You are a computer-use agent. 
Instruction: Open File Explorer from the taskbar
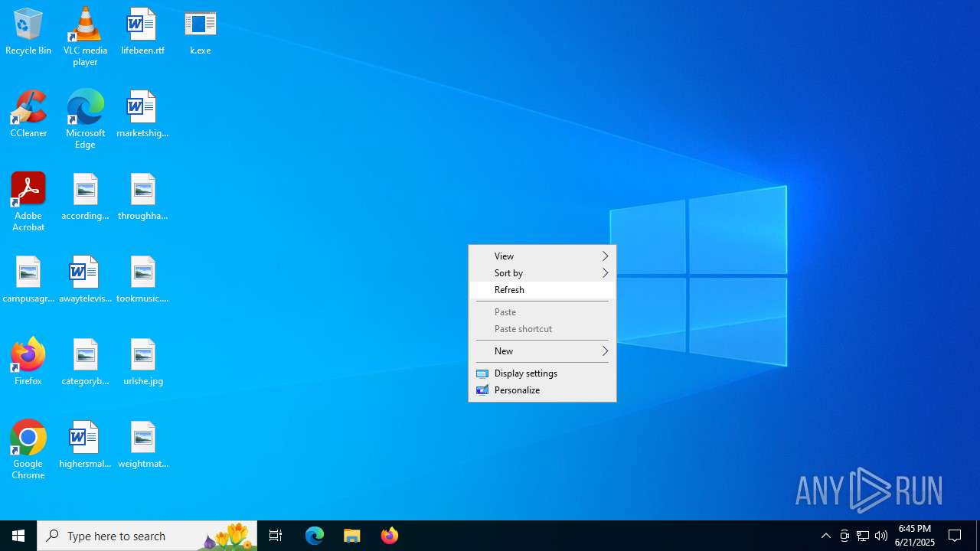tap(352, 536)
